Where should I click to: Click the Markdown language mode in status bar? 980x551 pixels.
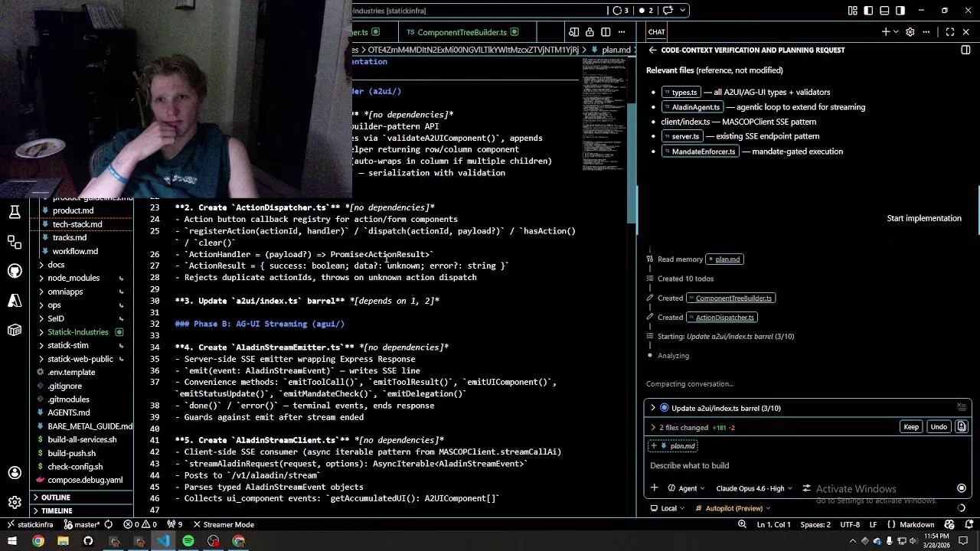coord(916,524)
